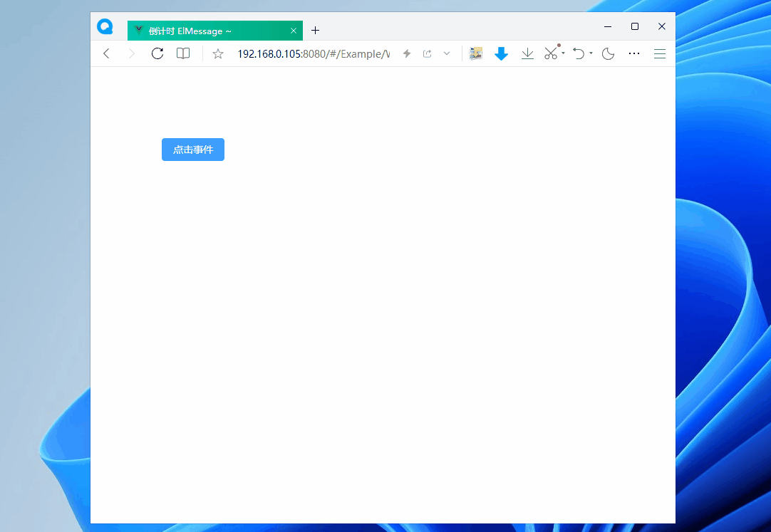771x532 pixels.
Task: Go back using the browser back arrow
Action: coord(106,53)
